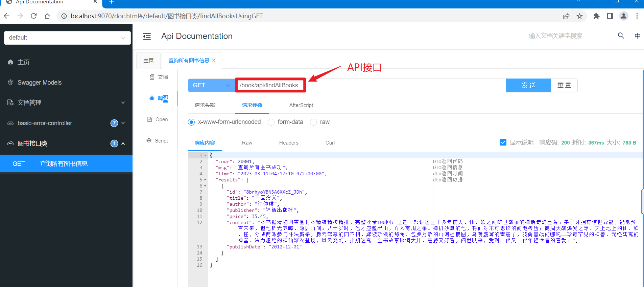This screenshot has width=644, height=287.
Task: Click the /book/api/findAllBooks URL field
Action: [371, 85]
